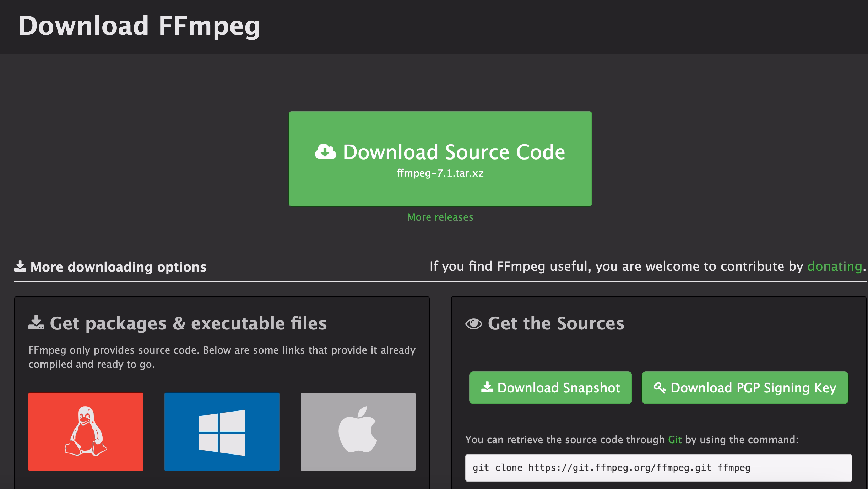Select the Windows logo tile
Viewport: 868px width, 489px height.
[x=222, y=431]
